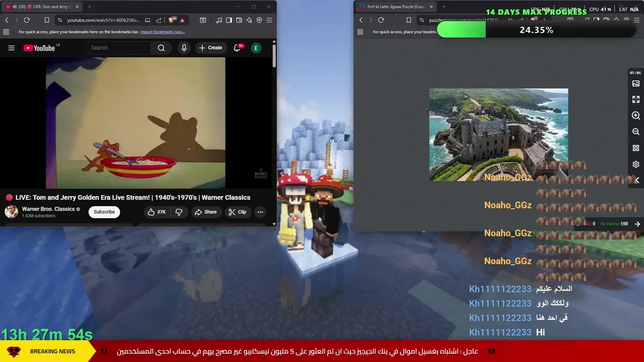
Task: Click the Warner Bros. Classics channel avatar
Action: click(x=12, y=212)
